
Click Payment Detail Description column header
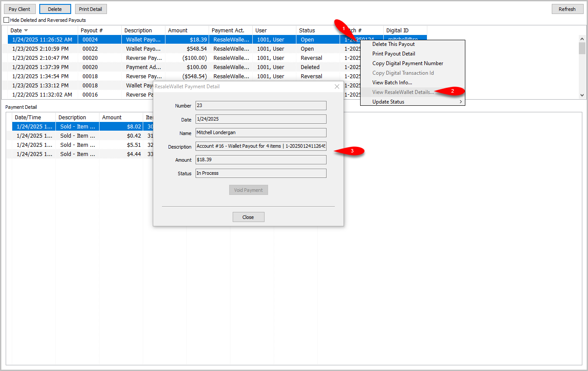coord(78,118)
